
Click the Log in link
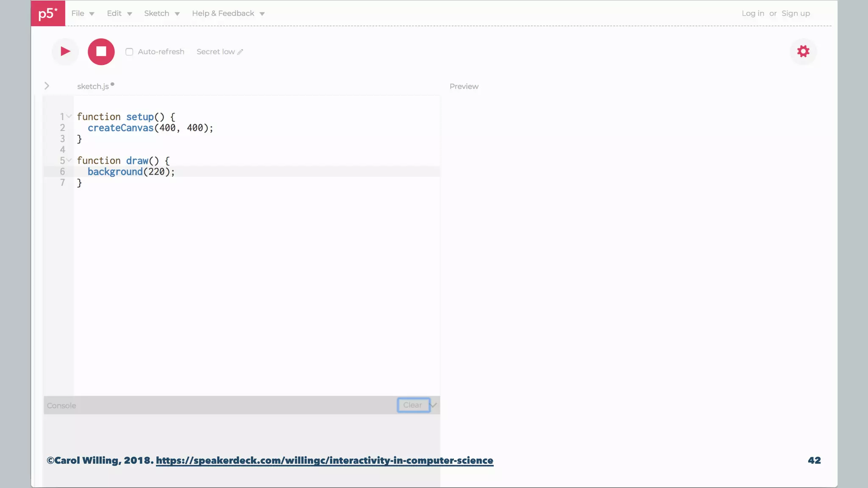tap(753, 14)
